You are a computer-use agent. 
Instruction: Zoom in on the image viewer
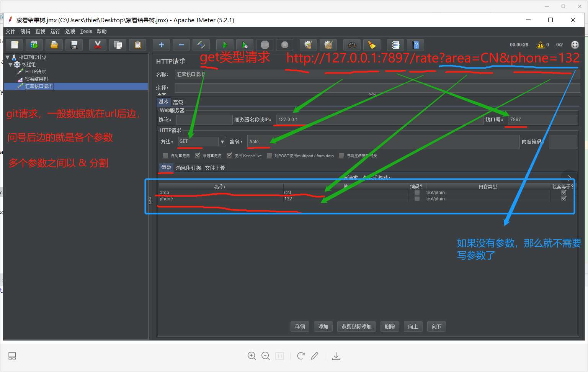pos(252,356)
